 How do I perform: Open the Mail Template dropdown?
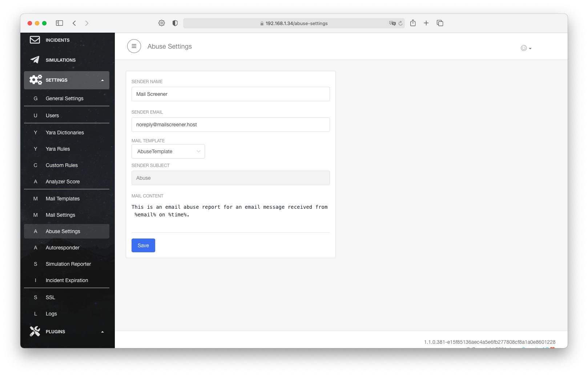click(168, 151)
